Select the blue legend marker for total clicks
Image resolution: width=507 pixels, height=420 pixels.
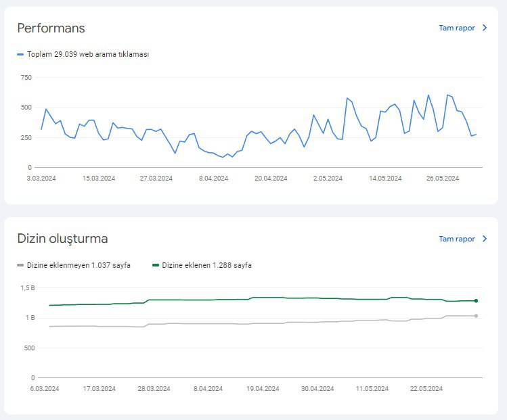point(20,55)
